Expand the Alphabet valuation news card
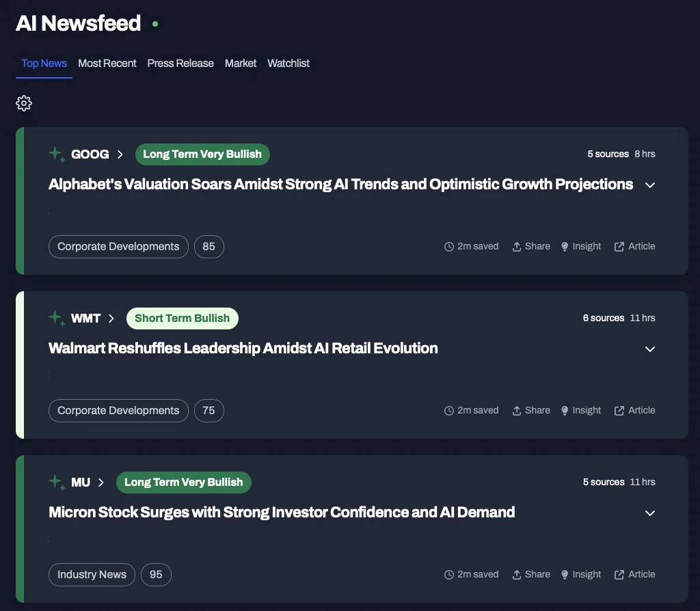This screenshot has height=611, width=700. click(650, 185)
